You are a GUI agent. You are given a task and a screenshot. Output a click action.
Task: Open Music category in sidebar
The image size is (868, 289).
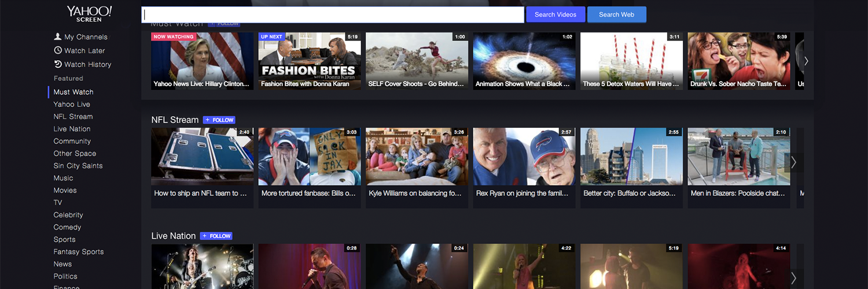pyautogui.click(x=63, y=177)
